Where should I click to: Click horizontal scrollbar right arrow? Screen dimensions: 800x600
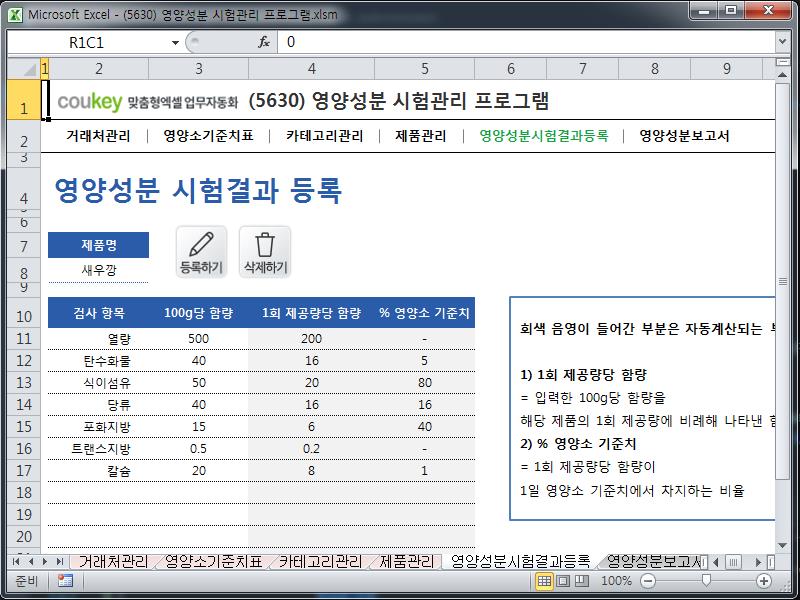(x=759, y=562)
